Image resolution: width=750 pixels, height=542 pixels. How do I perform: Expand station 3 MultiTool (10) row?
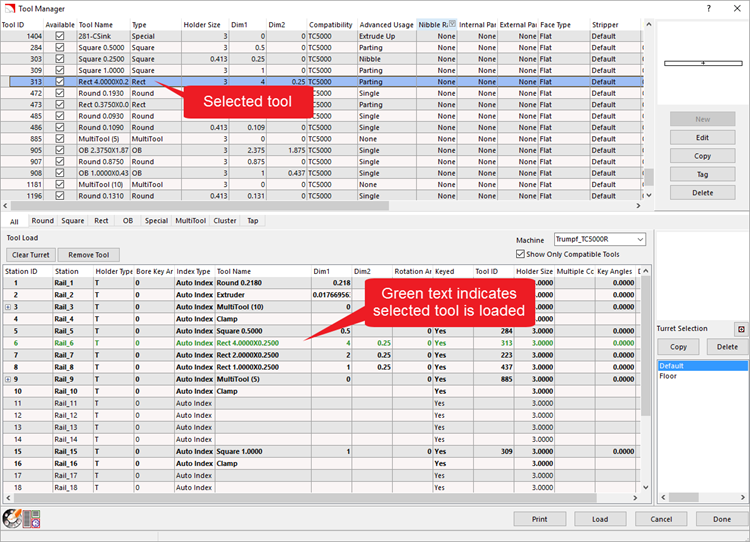coord(8,307)
